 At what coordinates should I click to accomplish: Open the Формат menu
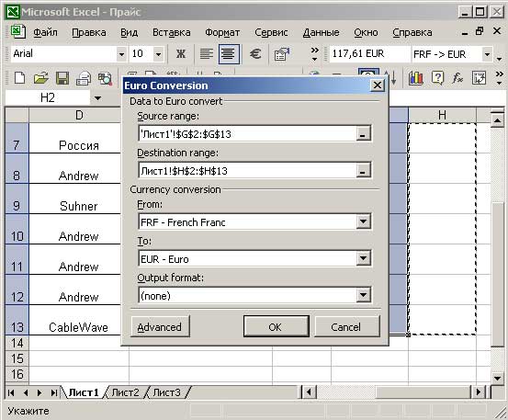[222, 32]
